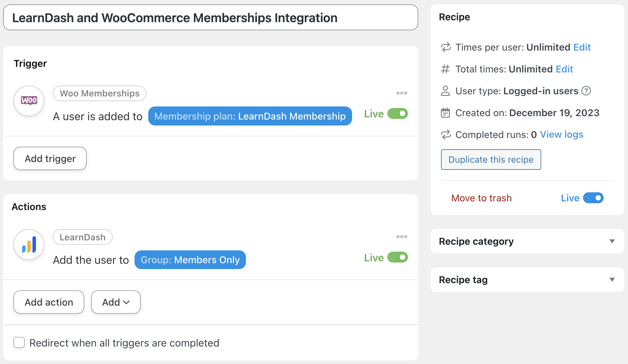The image size is (628, 364).
Task: Switch off the blue recipe Live toggle
Action: coord(593,198)
